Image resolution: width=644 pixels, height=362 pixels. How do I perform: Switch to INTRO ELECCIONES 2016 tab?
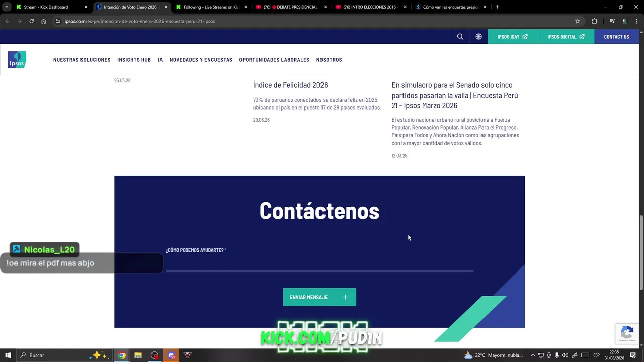pyautogui.click(x=371, y=7)
